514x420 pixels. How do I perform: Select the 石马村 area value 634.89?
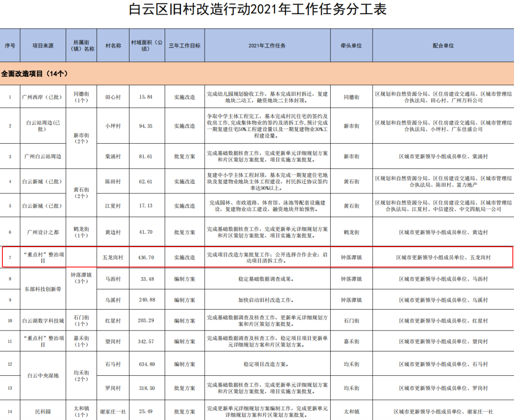coord(147,364)
